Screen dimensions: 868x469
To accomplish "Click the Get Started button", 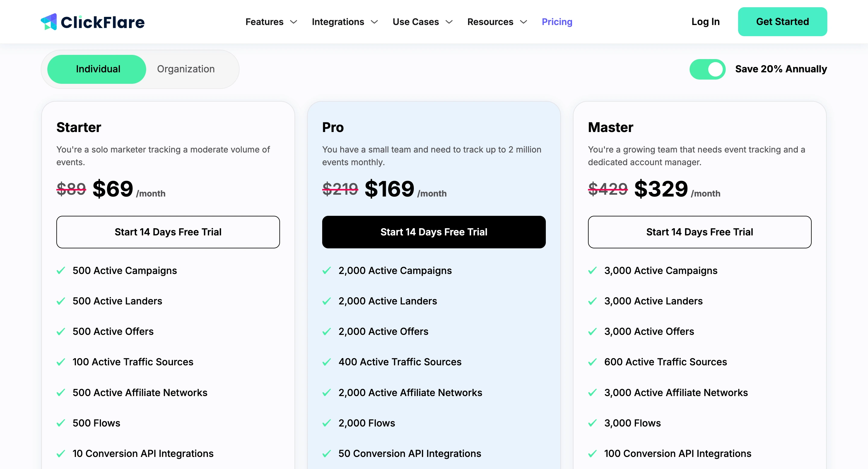I will coord(782,22).
